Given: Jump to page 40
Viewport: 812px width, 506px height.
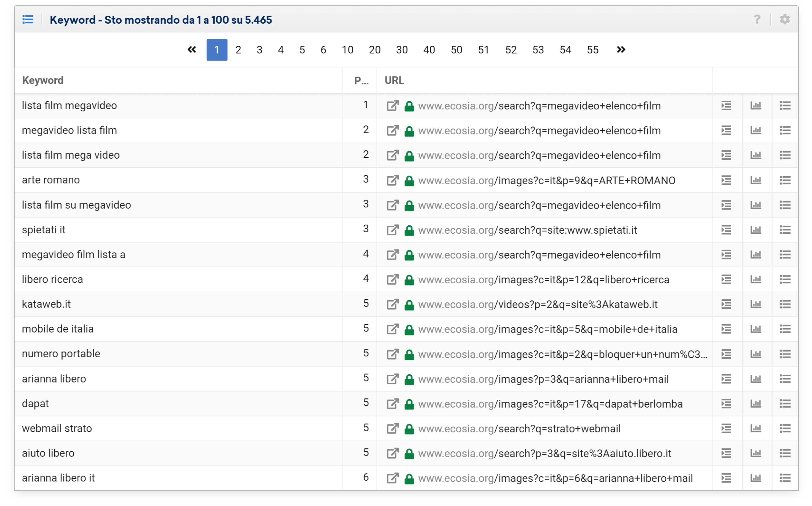Looking at the screenshot, I should [x=429, y=50].
